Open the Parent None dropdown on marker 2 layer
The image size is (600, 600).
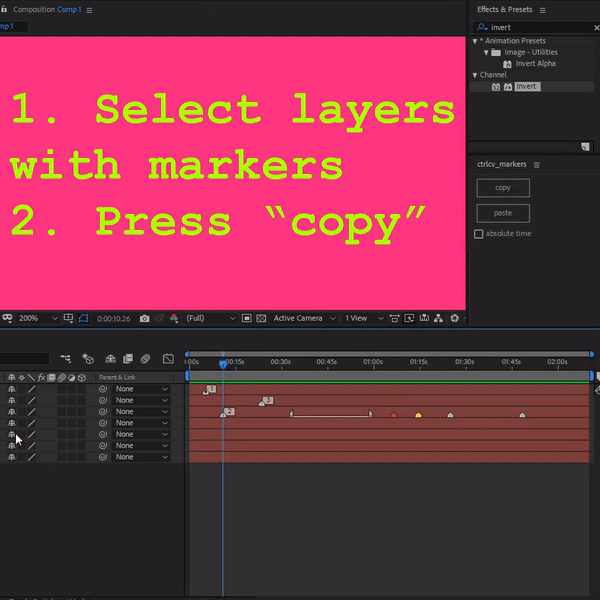click(140, 412)
